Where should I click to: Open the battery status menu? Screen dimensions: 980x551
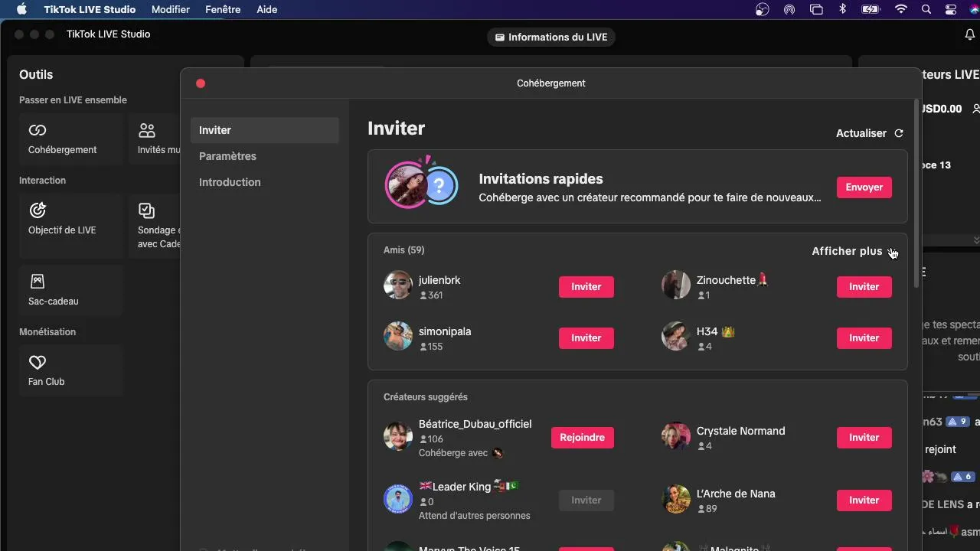pyautogui.click(x=871, y=9)
